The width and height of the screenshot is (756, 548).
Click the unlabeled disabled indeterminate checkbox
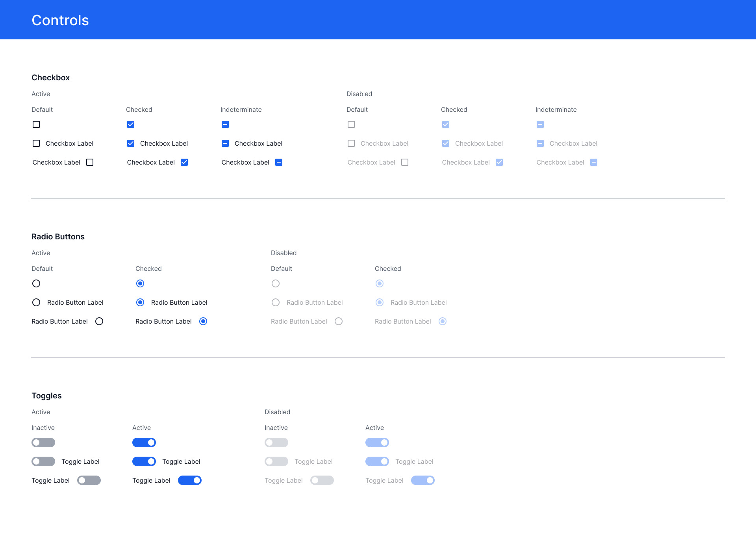pos(540,124)
